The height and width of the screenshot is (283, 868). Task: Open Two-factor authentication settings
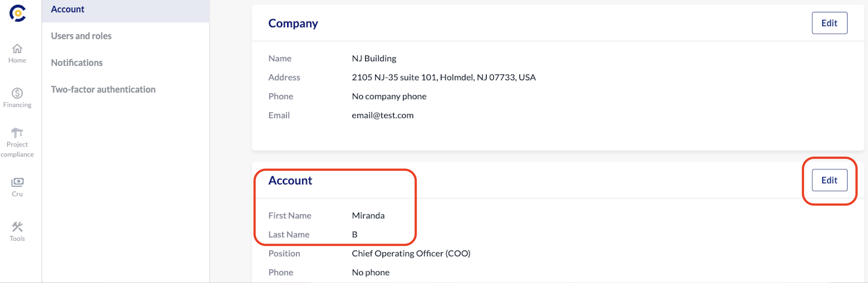tap(103, 89)
